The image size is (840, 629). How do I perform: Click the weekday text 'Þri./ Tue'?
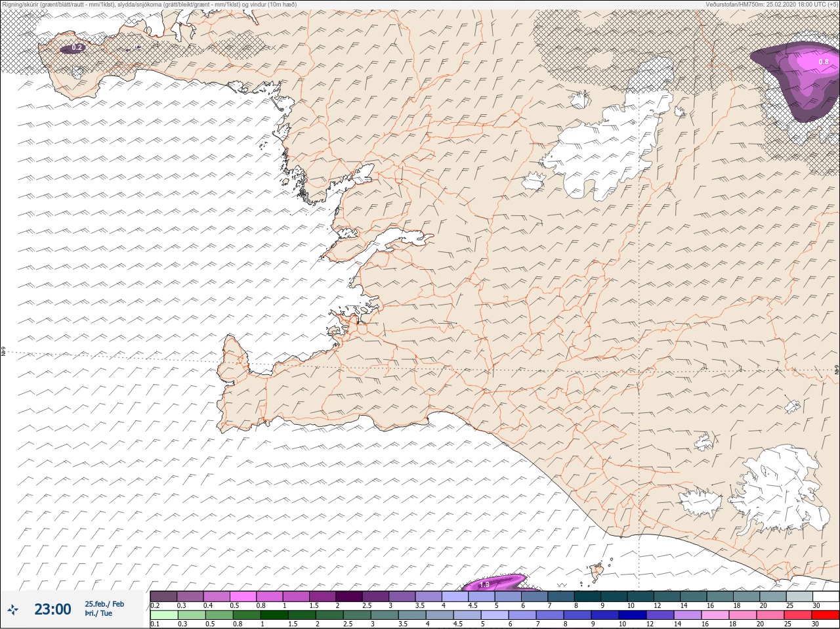pos(98,614)
